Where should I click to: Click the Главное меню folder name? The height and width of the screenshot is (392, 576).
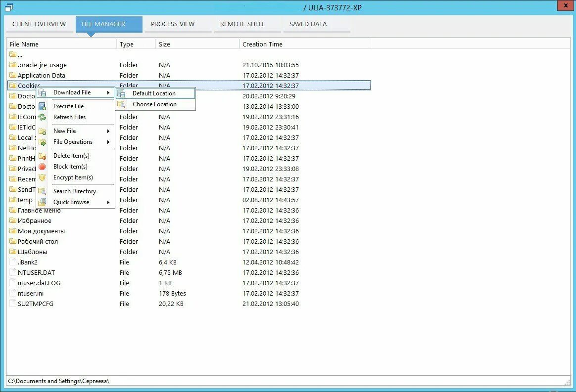pyautogui.click(x=39, y=210)
